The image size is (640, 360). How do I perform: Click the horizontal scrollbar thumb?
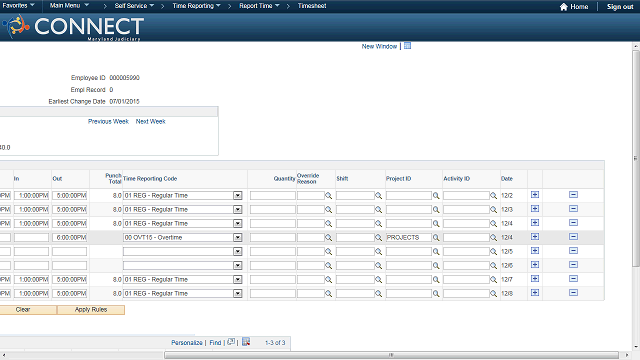pos(391,355)
